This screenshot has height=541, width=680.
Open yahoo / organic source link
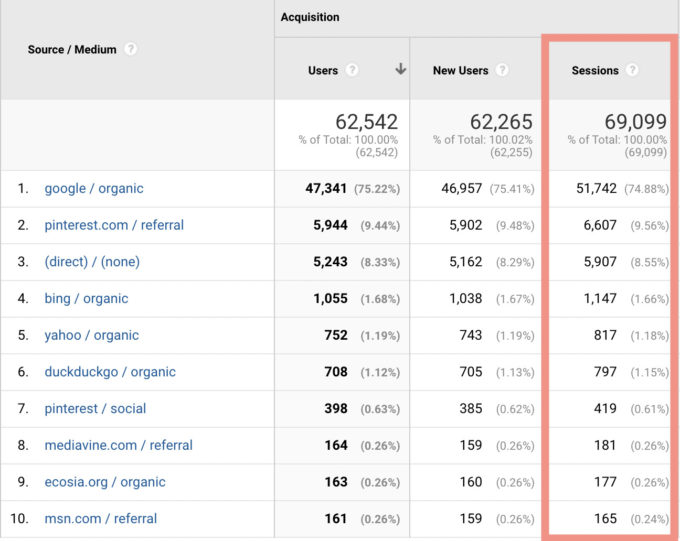92,335
